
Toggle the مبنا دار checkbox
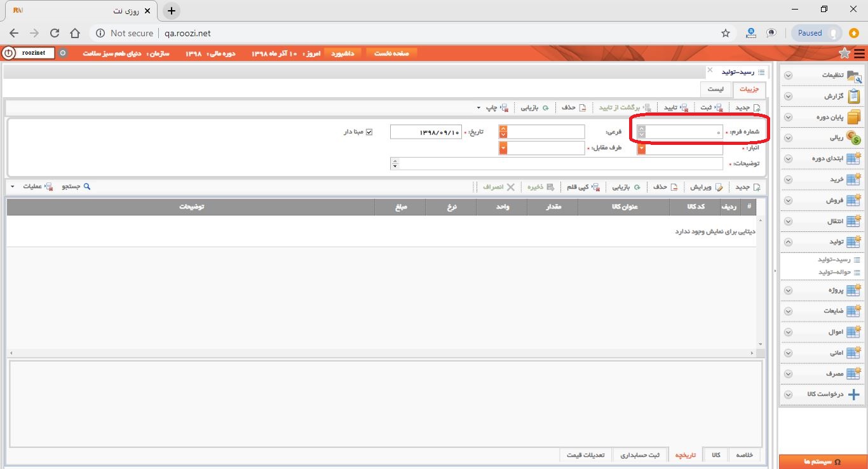(x=369, y=132)
